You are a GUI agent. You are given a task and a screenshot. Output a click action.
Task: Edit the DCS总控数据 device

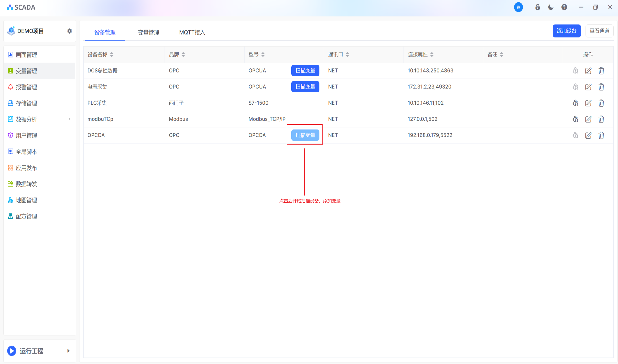pyautogui.click(x=588, y=71)
